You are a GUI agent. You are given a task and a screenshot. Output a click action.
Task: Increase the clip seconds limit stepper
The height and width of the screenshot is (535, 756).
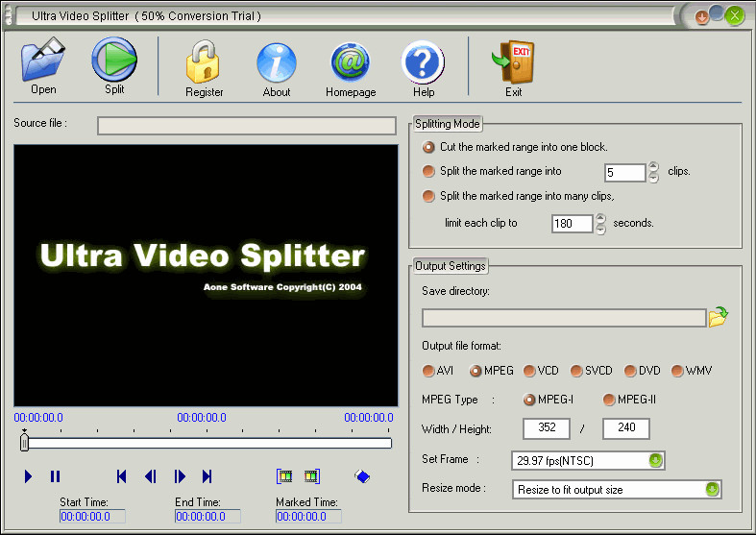(x=600, y=218)
